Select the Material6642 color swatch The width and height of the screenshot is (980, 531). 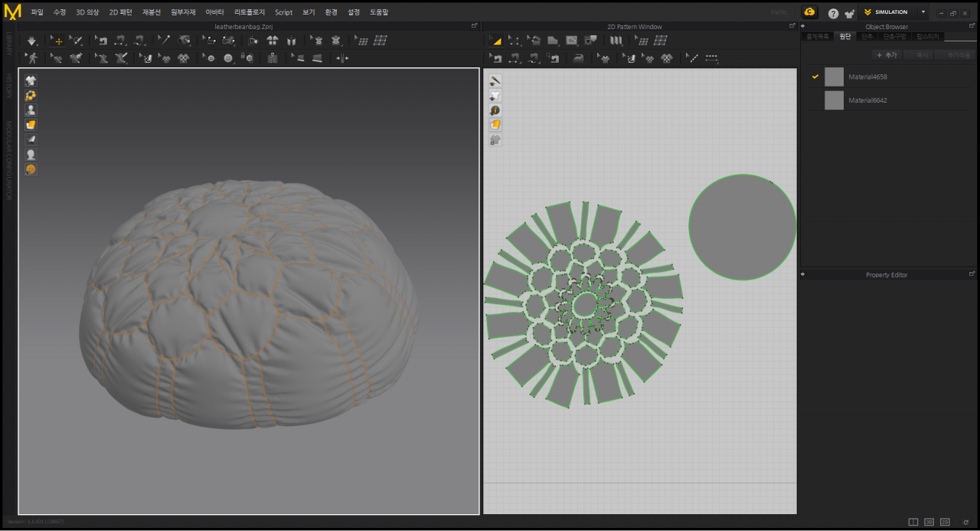(834, 100)
